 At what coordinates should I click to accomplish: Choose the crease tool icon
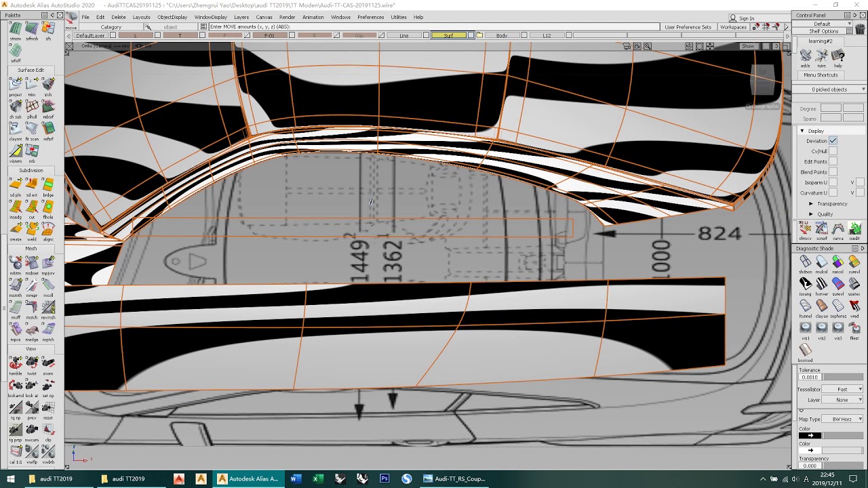coord(15,228)
